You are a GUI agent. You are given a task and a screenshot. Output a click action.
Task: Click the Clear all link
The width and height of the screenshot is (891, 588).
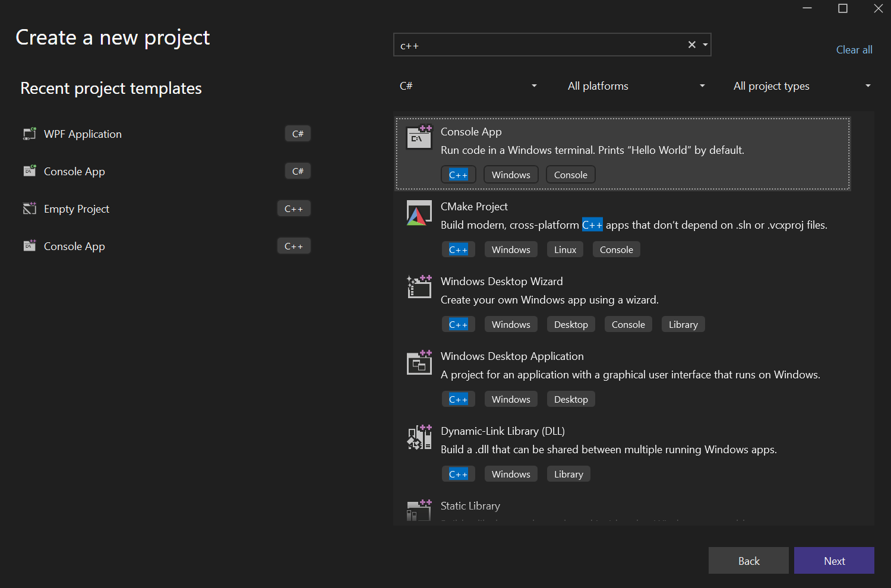[854, 49]
